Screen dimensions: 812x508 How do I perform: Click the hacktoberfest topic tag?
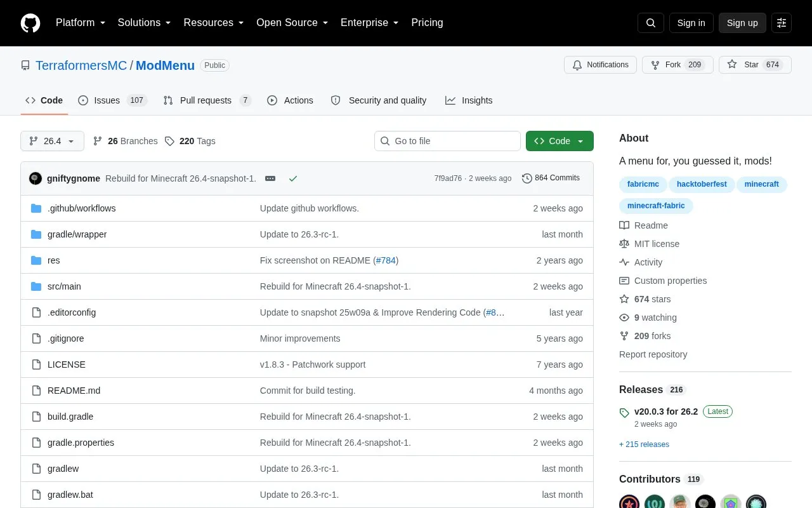tap(702, 184)
